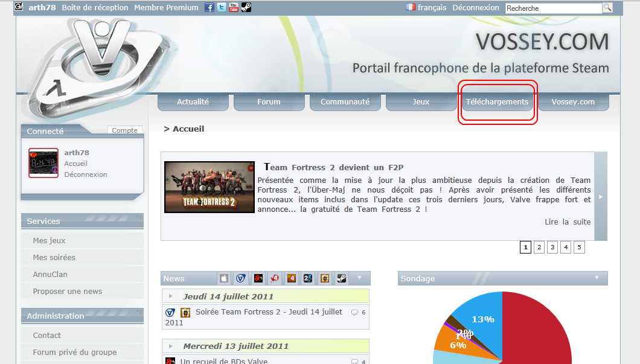Open the YouTube channel icon

click(234, 7)
